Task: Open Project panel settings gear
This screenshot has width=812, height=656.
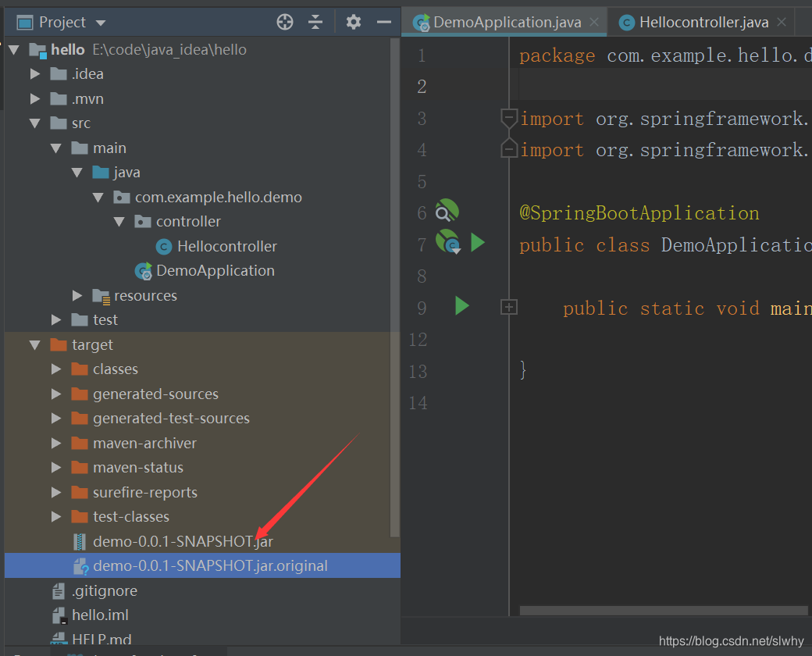Action: 354,22
